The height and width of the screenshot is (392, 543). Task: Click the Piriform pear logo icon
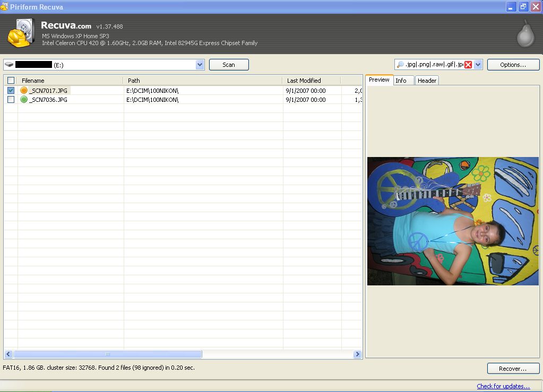tap(525, 33)
